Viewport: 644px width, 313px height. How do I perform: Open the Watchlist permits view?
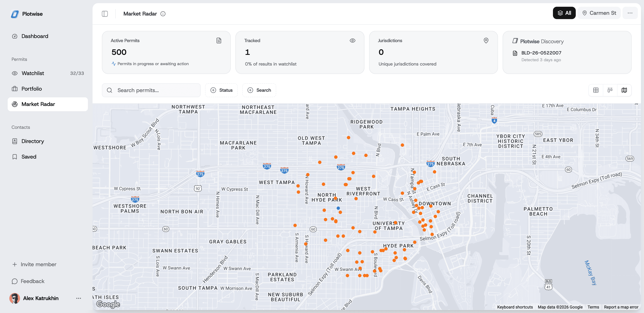coord(33,73)
